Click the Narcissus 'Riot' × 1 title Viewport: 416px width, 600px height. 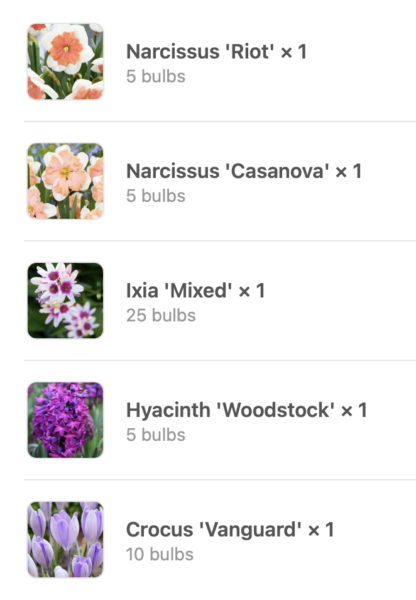pyautogui.click(x=217, y=51)
